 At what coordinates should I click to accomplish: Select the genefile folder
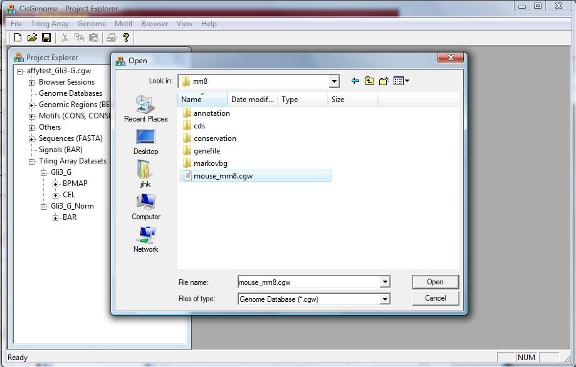(x=202, y=151)
